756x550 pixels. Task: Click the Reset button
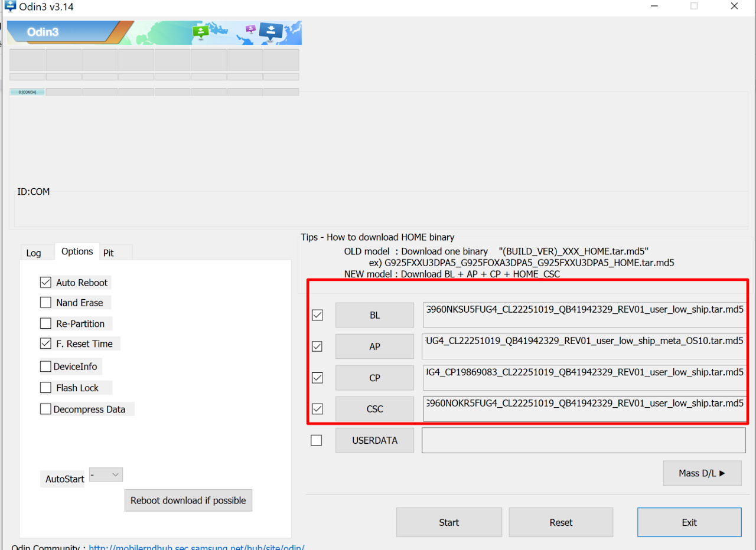561,522
